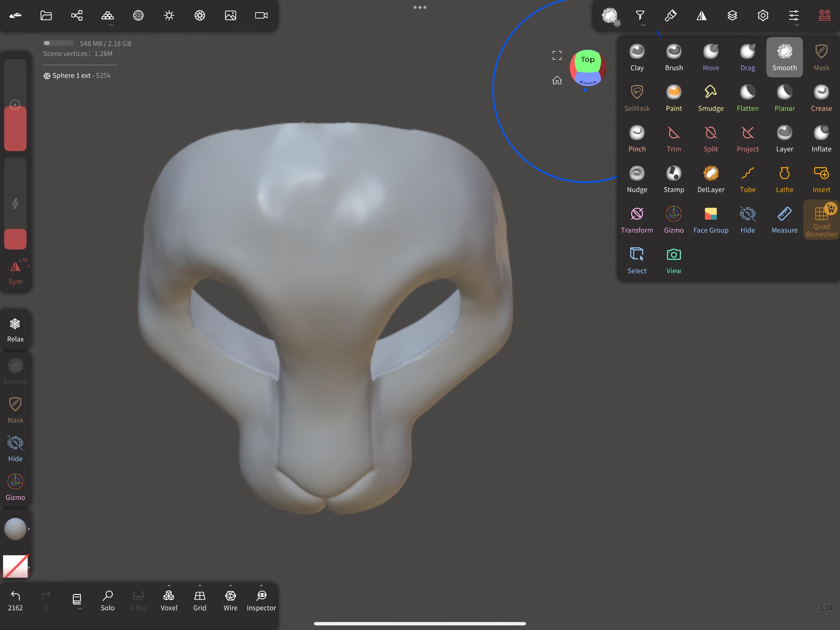Toggle the Grid display

tap(199, 600)
